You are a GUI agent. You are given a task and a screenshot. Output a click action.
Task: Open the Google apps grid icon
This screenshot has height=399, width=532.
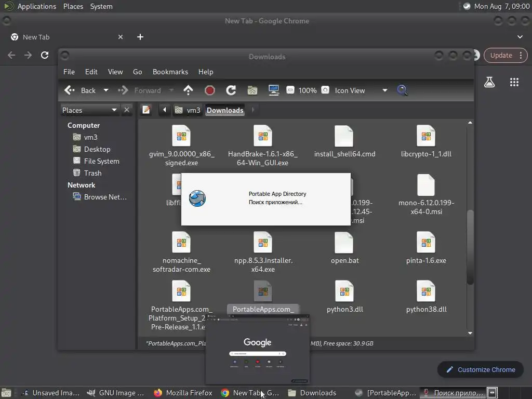[x=514, y=82]
